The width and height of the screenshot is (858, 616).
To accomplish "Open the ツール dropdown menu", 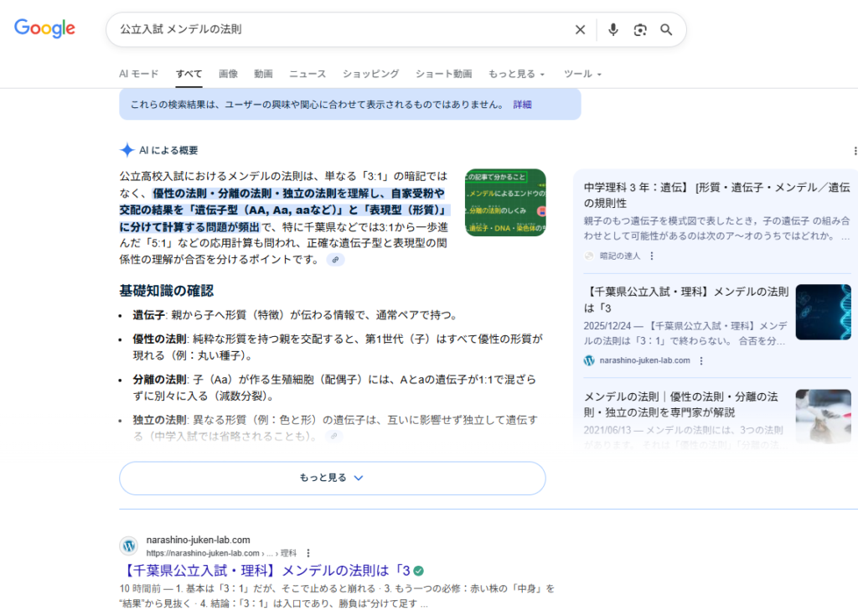I will (582, 74).
